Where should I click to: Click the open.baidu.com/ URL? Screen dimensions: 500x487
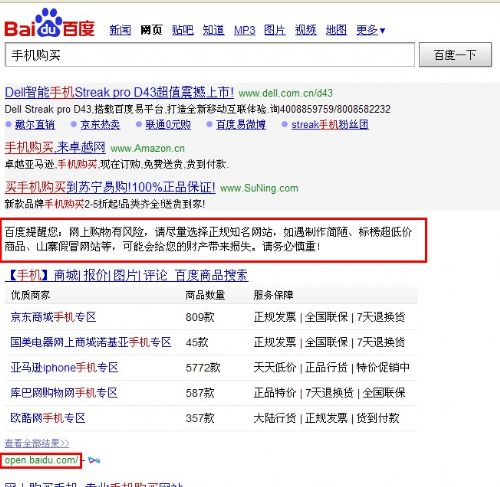[41, 460]
